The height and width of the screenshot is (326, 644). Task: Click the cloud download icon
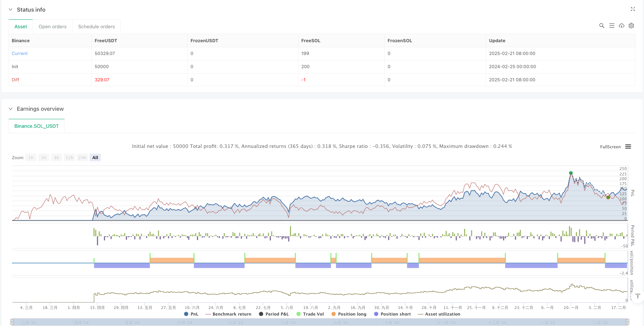click(x=622, y=26)
